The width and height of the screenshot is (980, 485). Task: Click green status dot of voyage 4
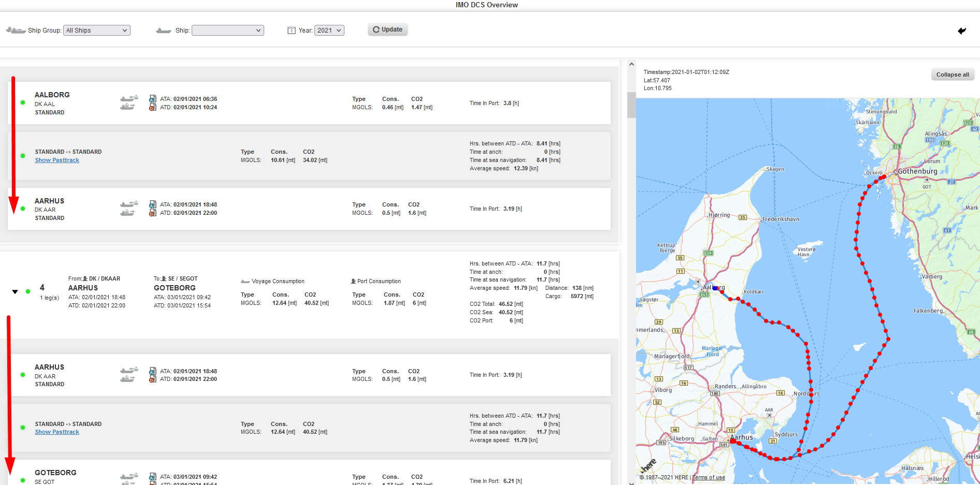[28, 291]
